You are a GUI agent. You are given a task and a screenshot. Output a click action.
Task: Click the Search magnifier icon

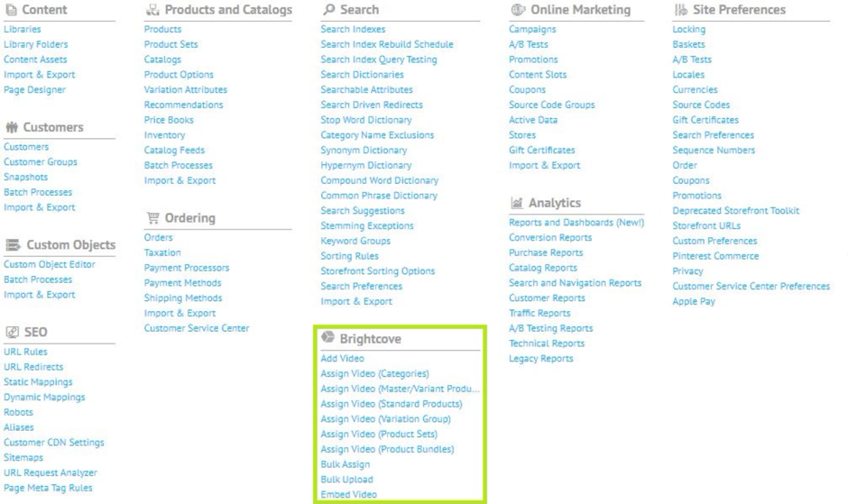328,10
